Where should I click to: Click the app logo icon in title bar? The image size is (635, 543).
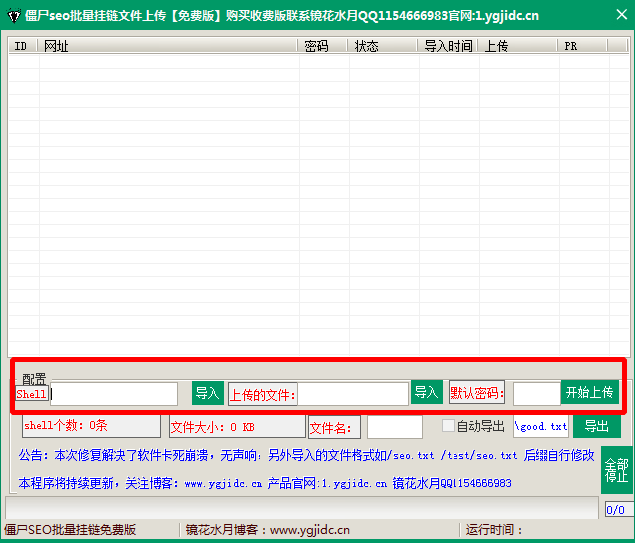tap(14, 16)
